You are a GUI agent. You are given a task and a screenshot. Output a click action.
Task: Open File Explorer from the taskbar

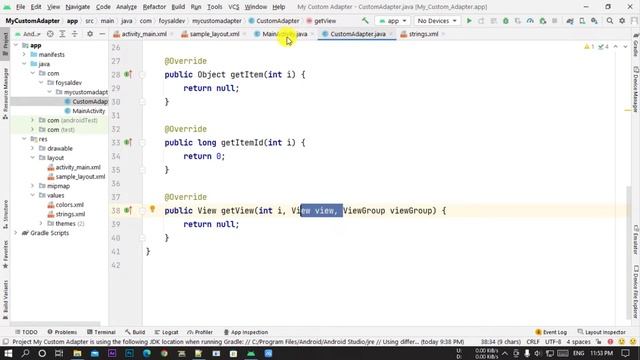click(77, 353)
